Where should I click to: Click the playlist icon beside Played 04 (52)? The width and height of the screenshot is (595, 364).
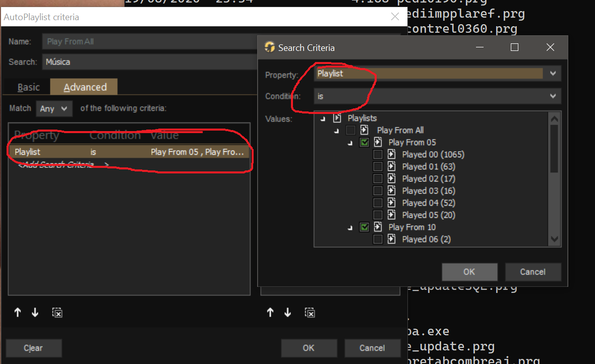coord(392,203)
